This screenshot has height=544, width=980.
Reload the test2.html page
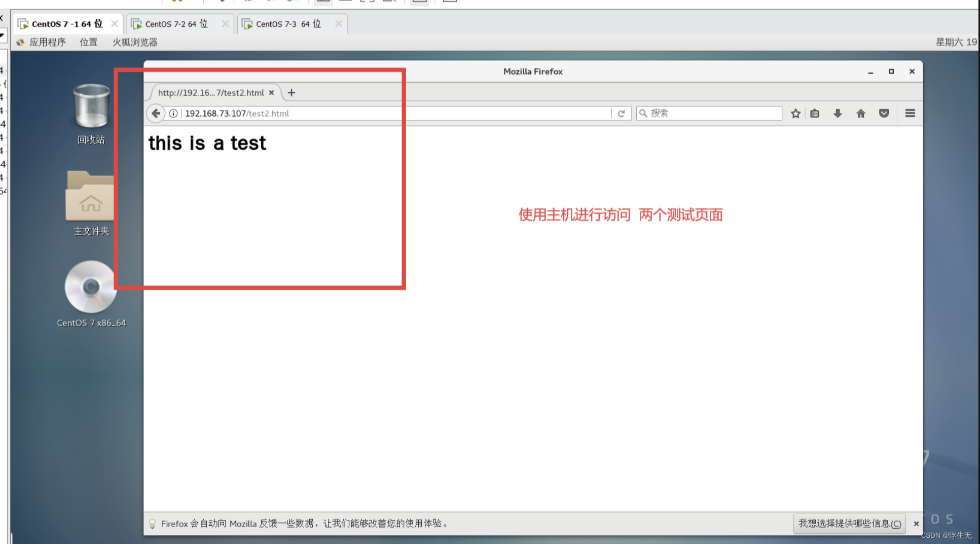(x=621, y=113)
